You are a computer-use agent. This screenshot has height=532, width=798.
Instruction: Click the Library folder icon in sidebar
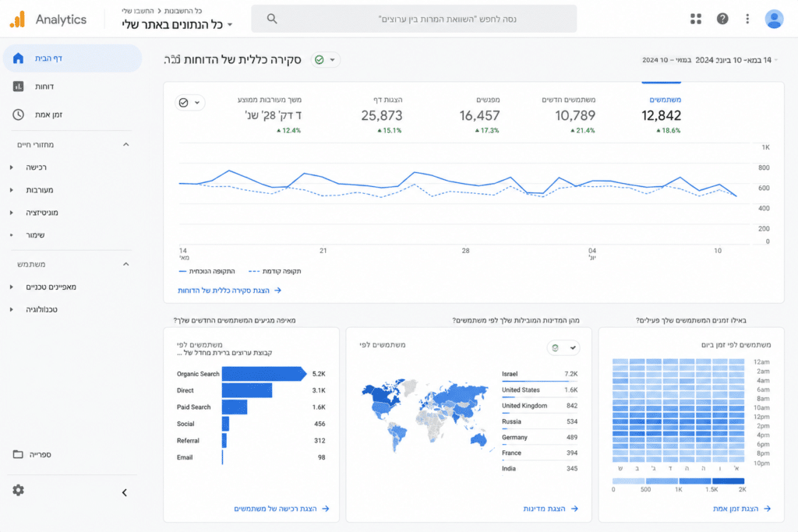pos(18,454)
